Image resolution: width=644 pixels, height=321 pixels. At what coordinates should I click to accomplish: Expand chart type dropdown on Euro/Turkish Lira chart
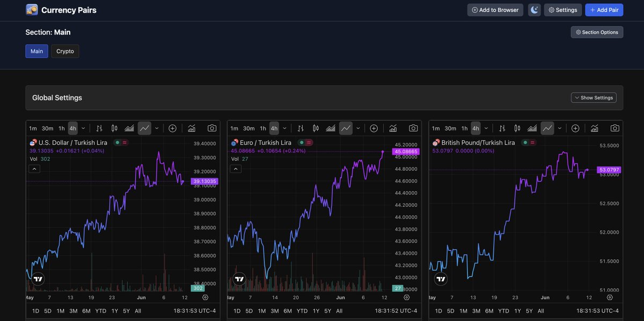tap(358, 128)
